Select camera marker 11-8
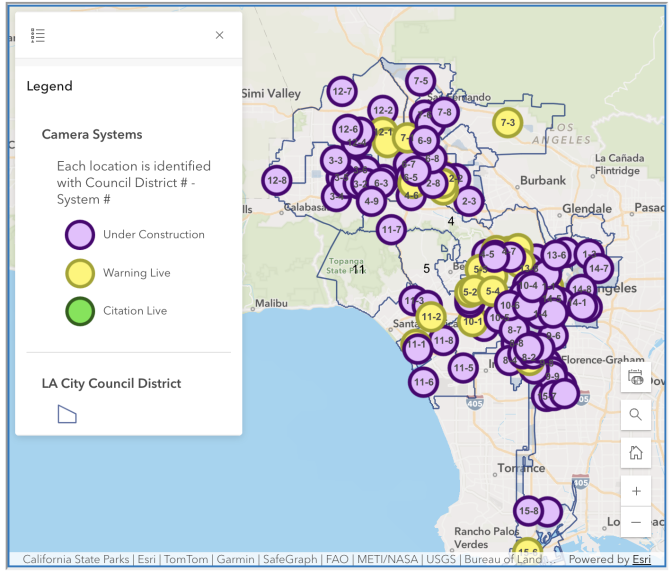The height and width of the screenshot is (573, 672). 444,341
